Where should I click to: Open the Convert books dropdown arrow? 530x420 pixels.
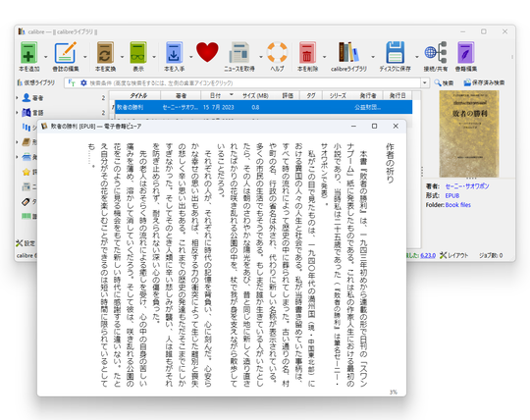(122, 57)
